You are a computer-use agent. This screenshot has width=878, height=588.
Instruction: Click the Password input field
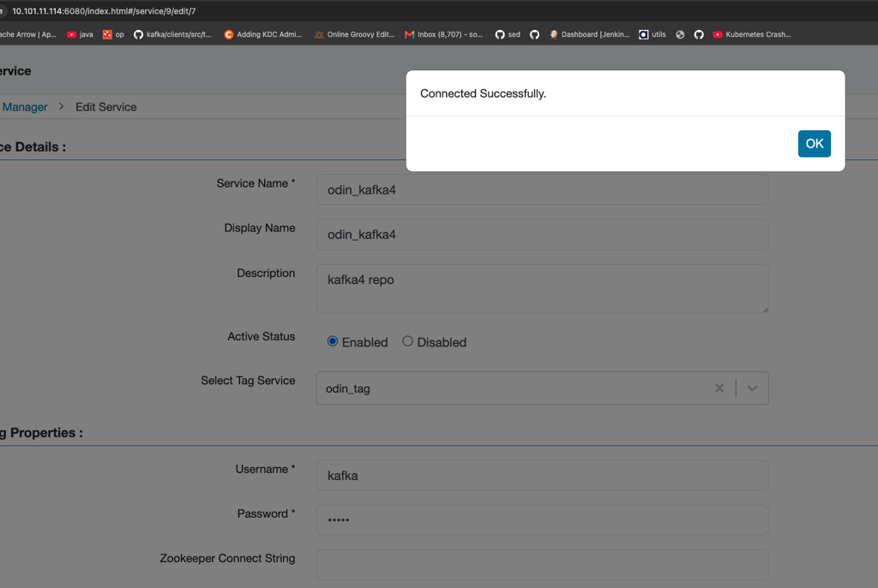pyautogui.click(x=542, y=519)
